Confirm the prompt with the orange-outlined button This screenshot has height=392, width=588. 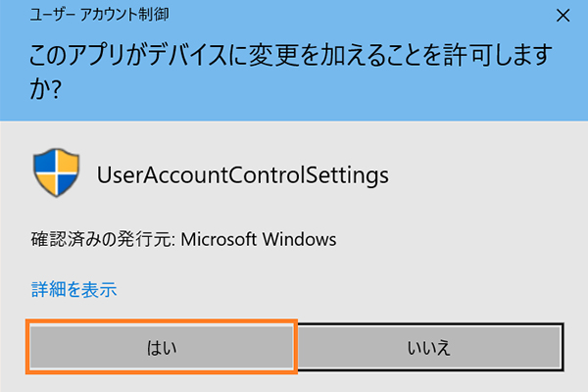pyautogui.click(x=162, y=346)
